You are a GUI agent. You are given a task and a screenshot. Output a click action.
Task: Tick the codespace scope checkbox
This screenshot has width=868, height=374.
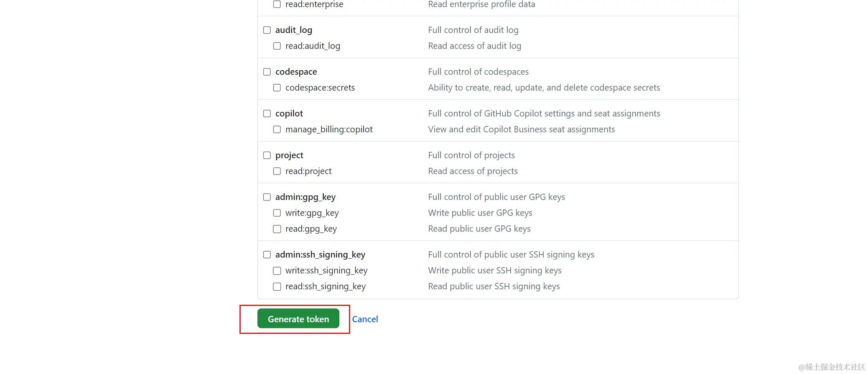pyautogui.click(x=267, y=72)
